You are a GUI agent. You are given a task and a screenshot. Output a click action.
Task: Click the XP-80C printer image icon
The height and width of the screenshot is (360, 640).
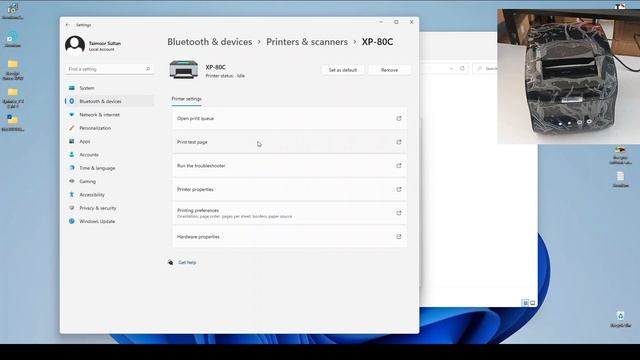(184, 69)
